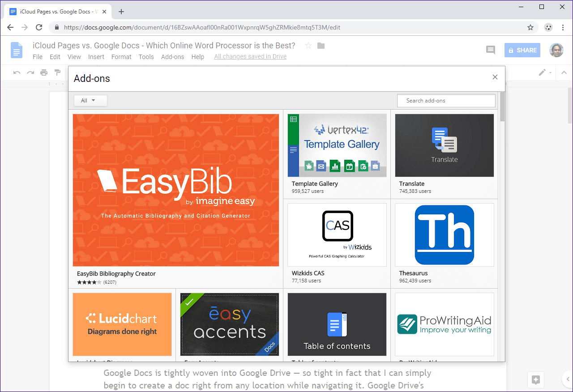Click the 'Translate' add-on name below the thumbnail
Viewport: 573px width, 392px height.
coord(412,183)
